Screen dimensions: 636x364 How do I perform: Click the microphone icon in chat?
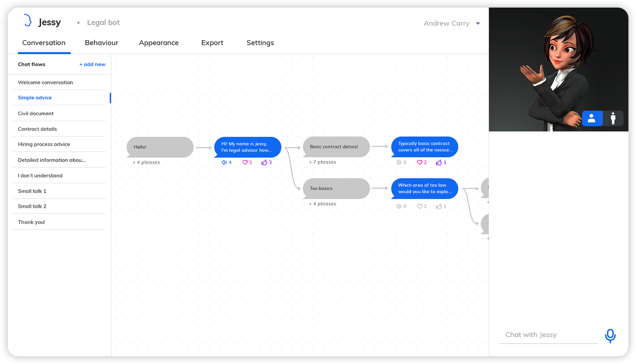(x=610, y=336)
